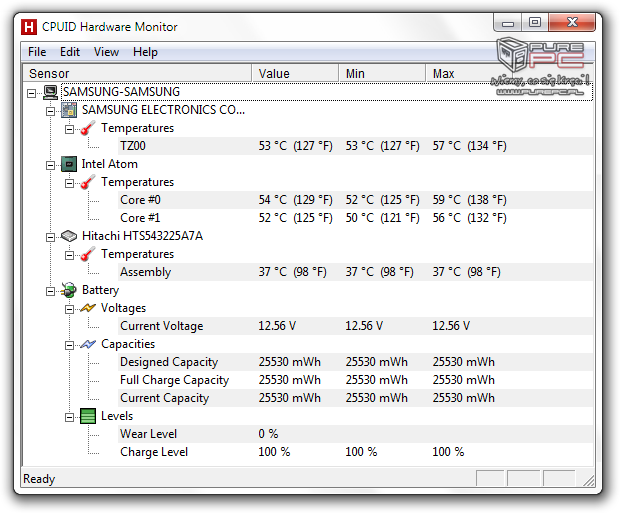Maximize the CPUID Hardware Monitor window
620x513 pixels.
tap(535, 23)
